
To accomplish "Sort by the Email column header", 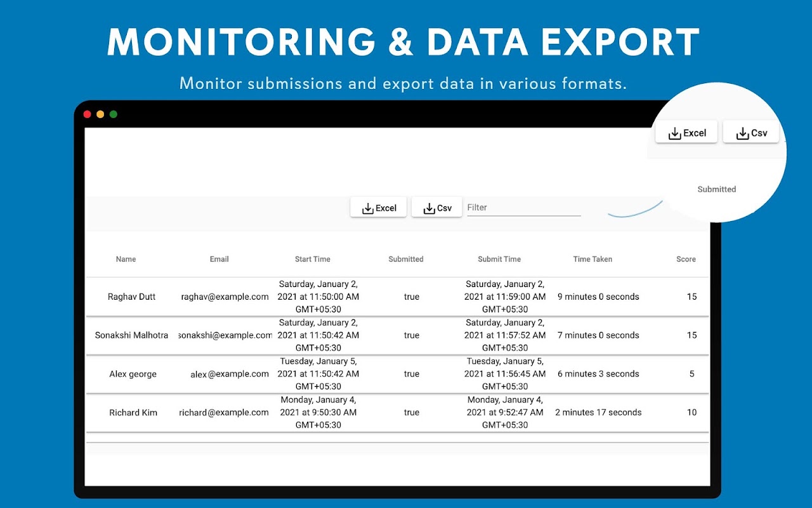I will click(219, 259).
